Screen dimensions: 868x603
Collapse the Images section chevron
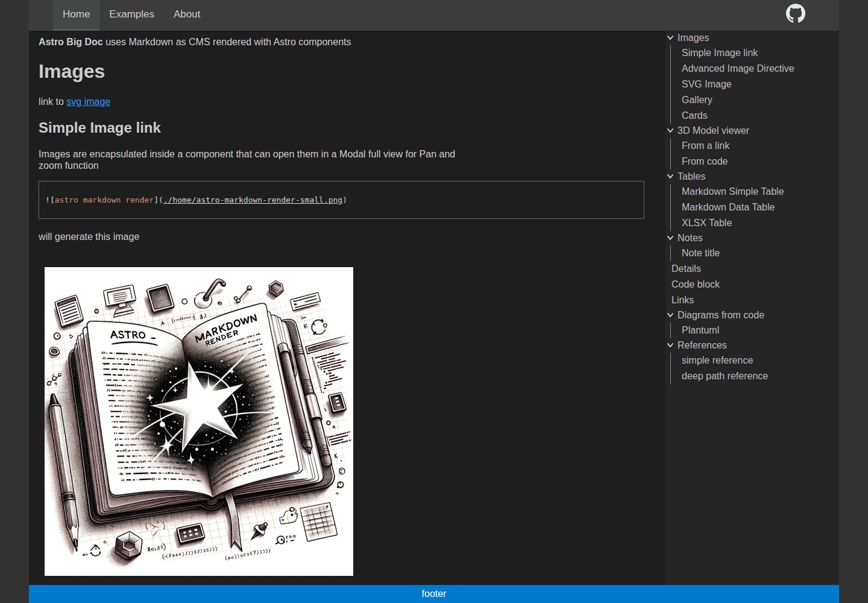tap(670, 38)
